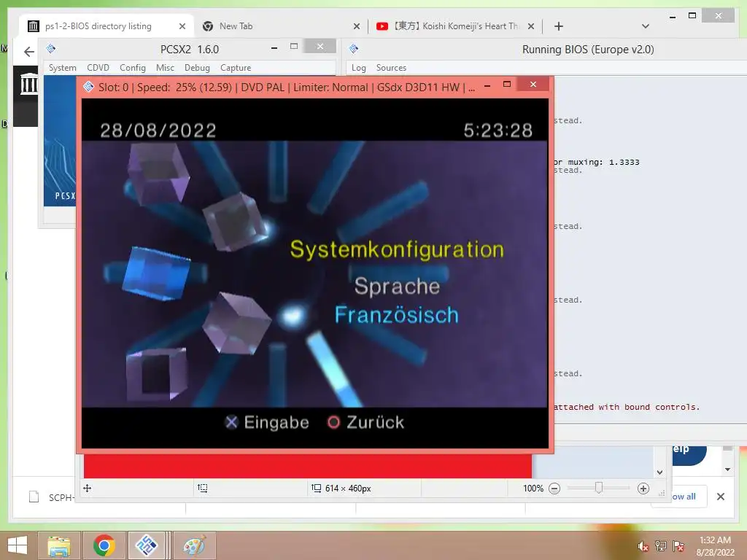Click the 100% zoom level in Paint
The width and height of the screenshot is (747, 560).
click(x=533, y=489)
